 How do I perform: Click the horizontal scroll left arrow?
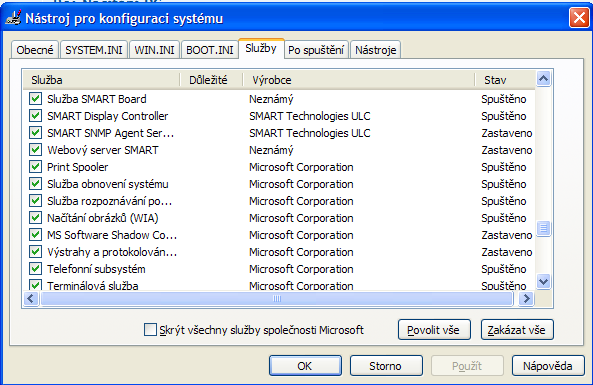[31, 299]
